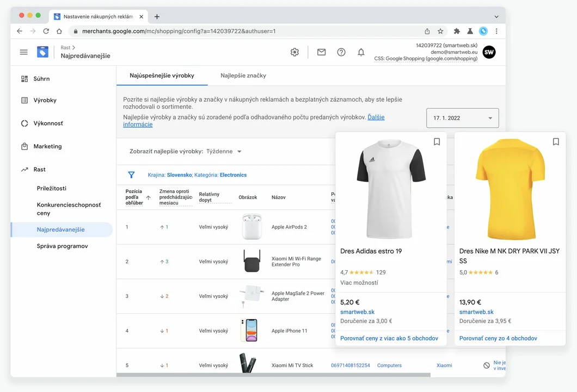Open Správa programov in the sidebar
Image resolution: width=577 pixels, height=392 pixels.
tap(62, 246)
